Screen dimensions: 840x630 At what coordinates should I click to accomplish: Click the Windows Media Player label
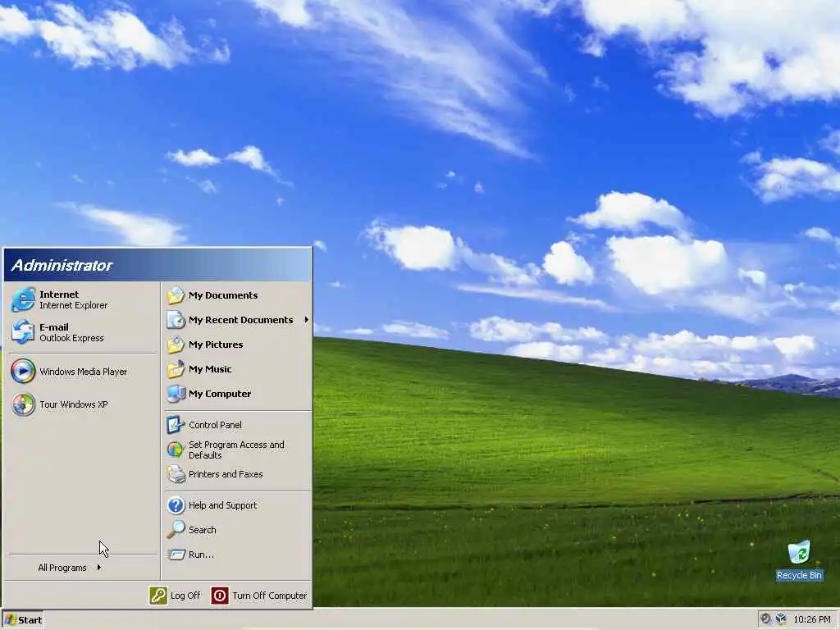pyautogui.click(x=83, y=372)
